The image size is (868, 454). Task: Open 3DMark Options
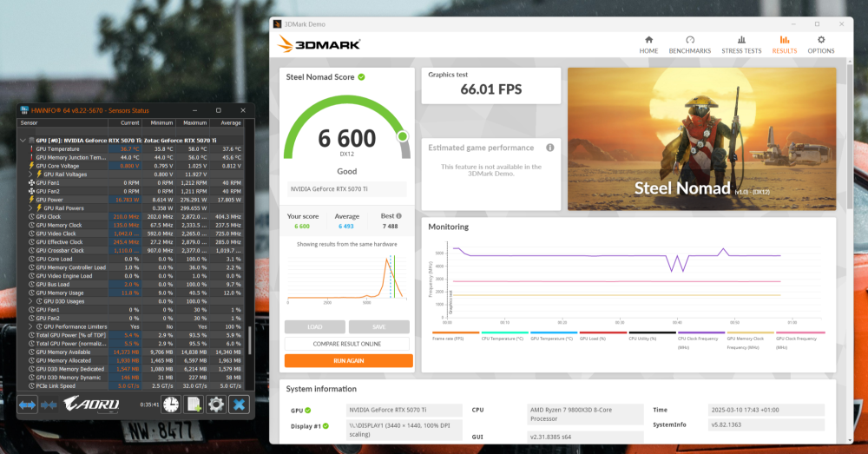coord(821,45)
